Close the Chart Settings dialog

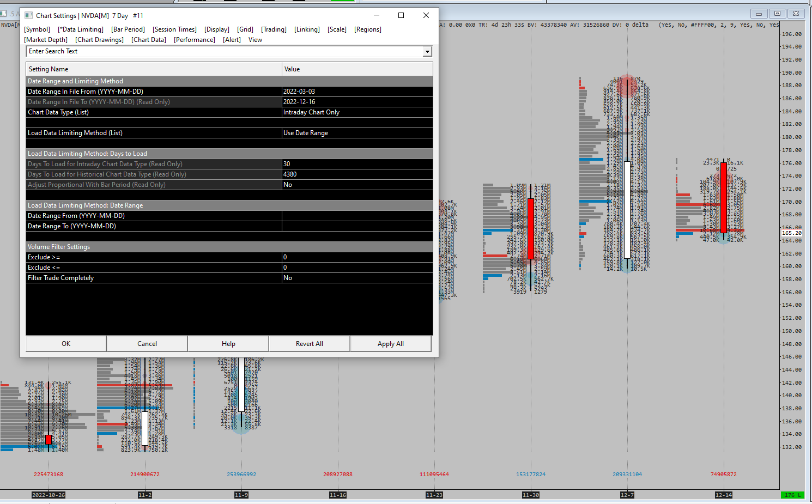coord(426,15)
